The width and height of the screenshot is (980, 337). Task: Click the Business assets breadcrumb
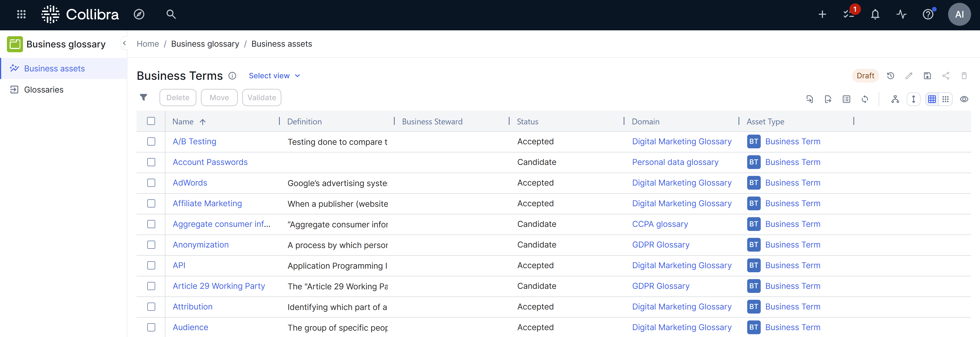point(282,44)
